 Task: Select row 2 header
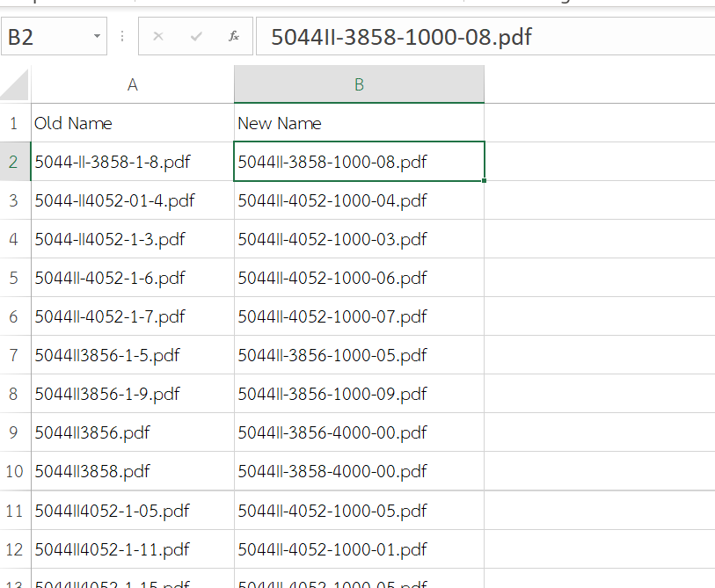(x=14, y=162)
